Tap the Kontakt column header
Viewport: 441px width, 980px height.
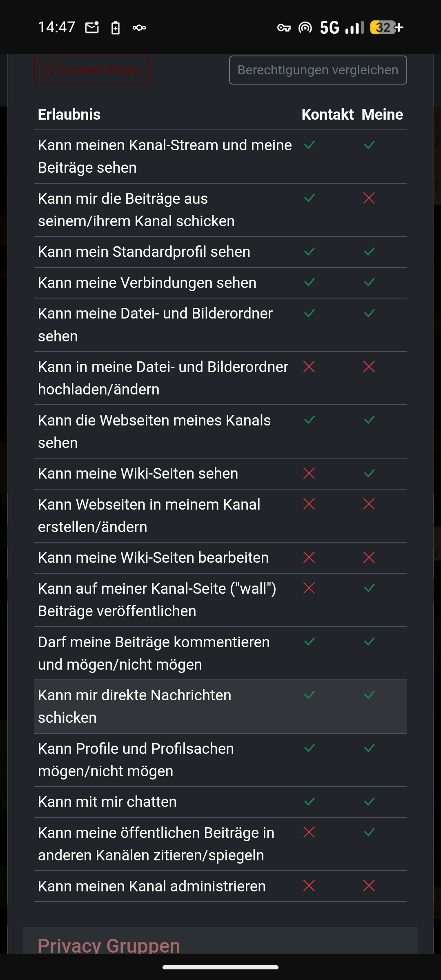click(327, 115)
